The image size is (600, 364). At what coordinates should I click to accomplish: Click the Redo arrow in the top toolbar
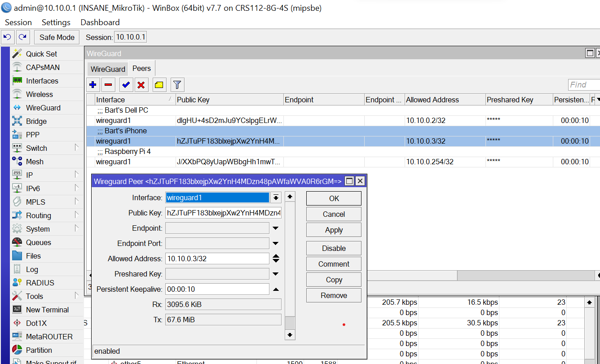tap(23, 37)
